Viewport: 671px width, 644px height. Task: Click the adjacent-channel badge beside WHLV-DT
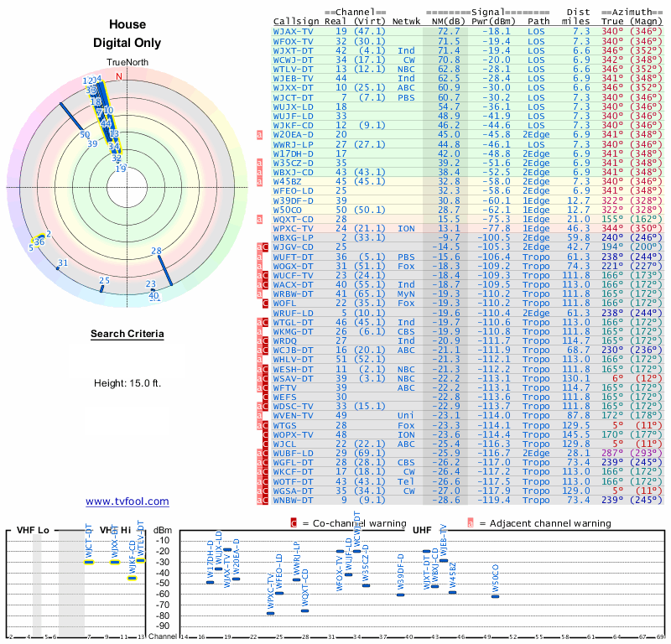pyautogui.click(x=259, y=360)
